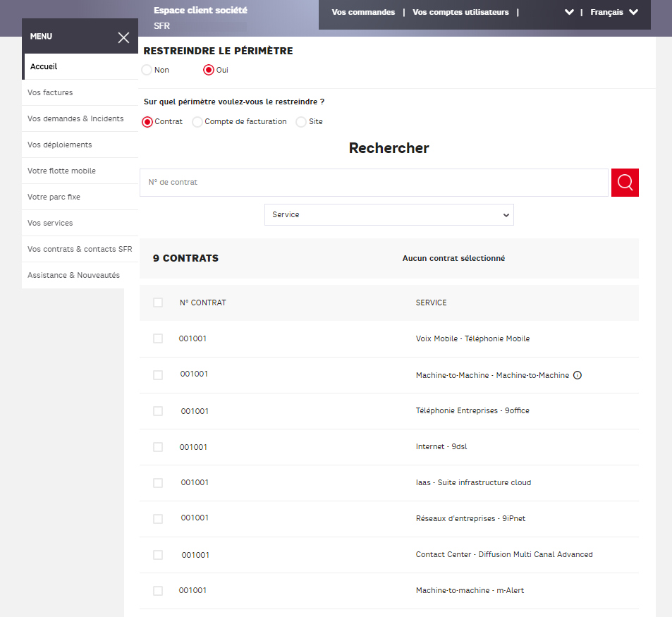Open Vos services menu item
Image resolution: width=672 pixels, height=617 pixels.
point(80,224)
